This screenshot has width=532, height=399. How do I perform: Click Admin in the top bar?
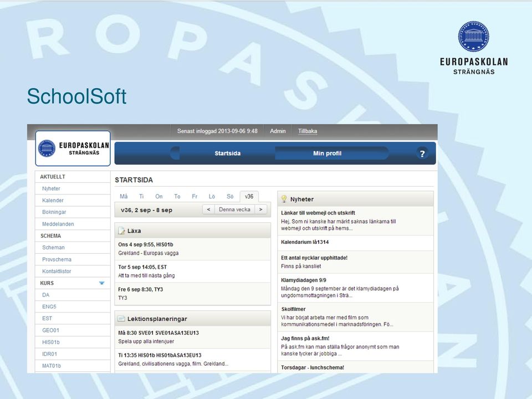click(278, 131)
